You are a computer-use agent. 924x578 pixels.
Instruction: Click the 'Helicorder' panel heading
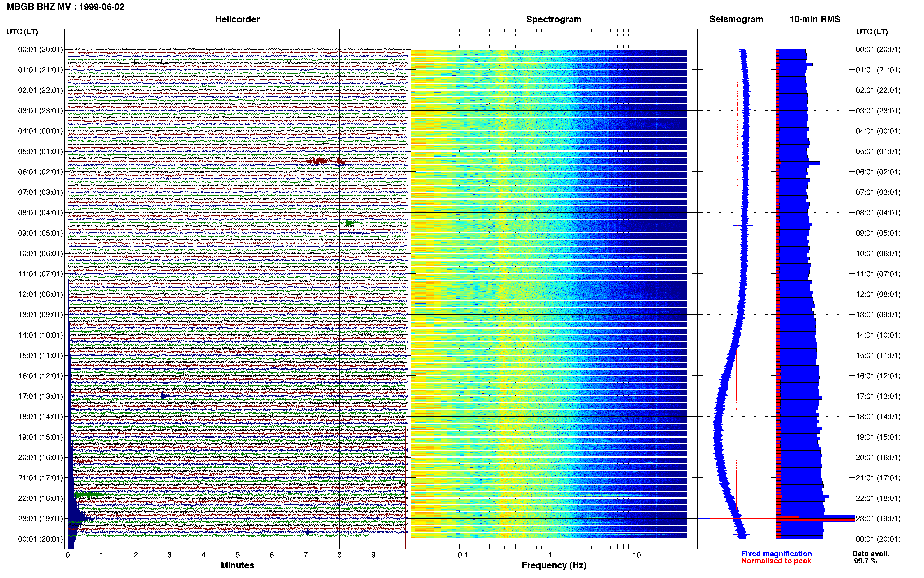(x=237, y=19)
